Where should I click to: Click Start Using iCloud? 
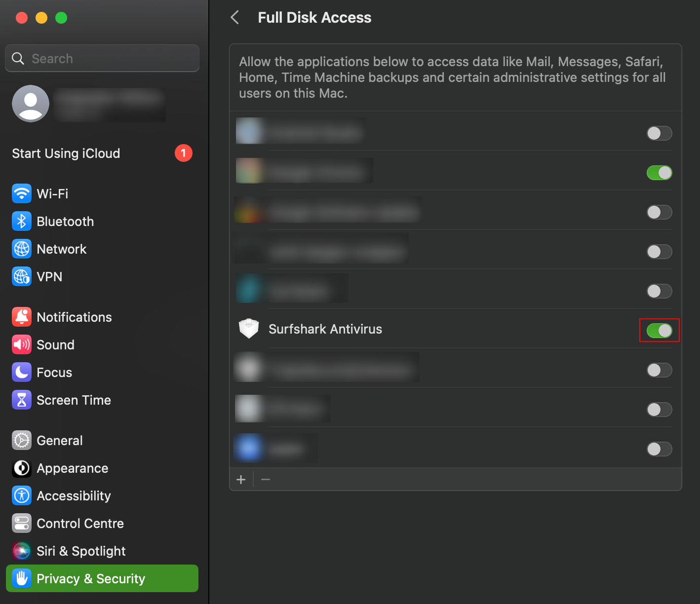pos(66,153)
